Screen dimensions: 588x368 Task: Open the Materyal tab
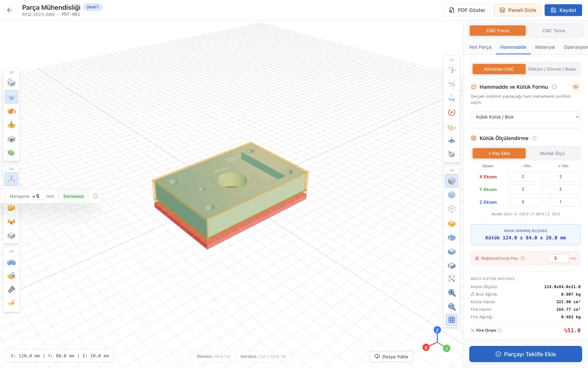[545, 47]
